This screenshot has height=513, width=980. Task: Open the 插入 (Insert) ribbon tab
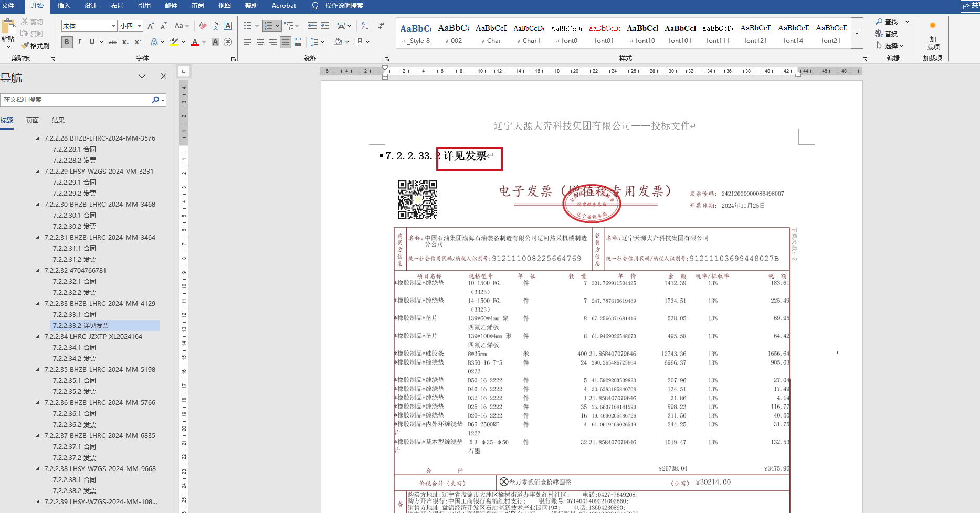[64, 6]
